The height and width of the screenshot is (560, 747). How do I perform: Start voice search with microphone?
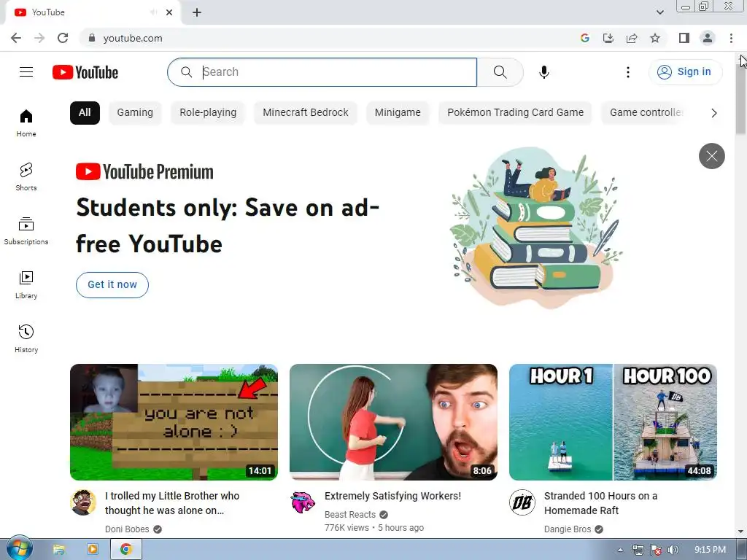(543, 72)
